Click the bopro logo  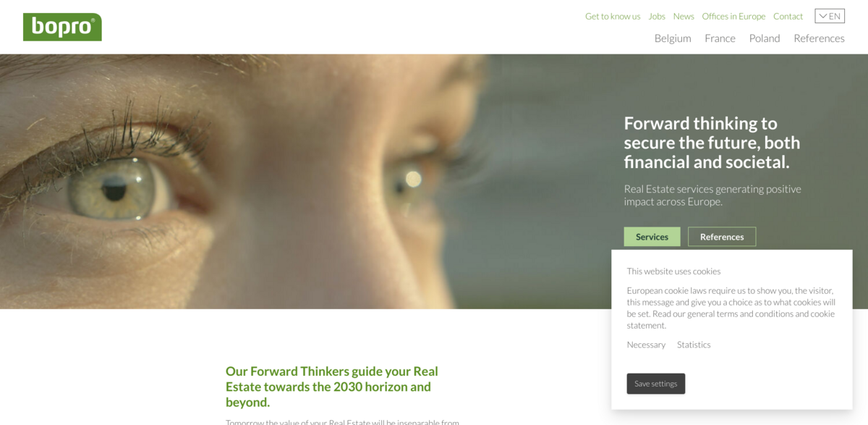tap(62, 27)
